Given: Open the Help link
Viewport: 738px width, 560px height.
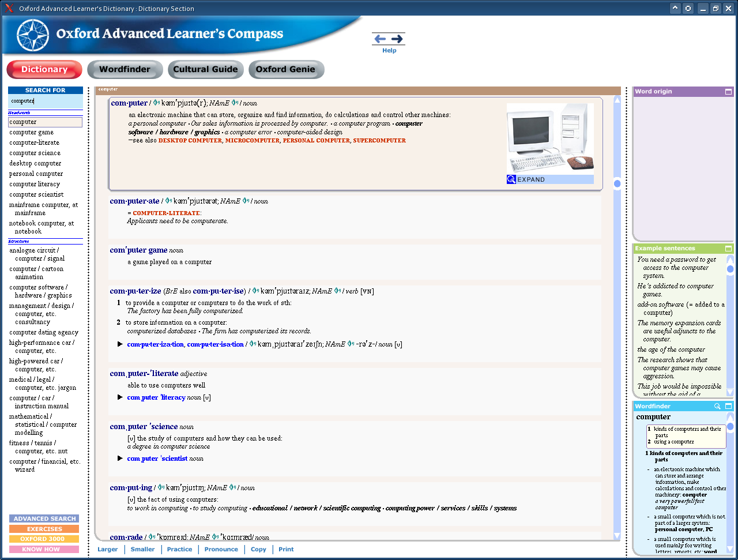Looking at the screenshot, I should point(389,51).
